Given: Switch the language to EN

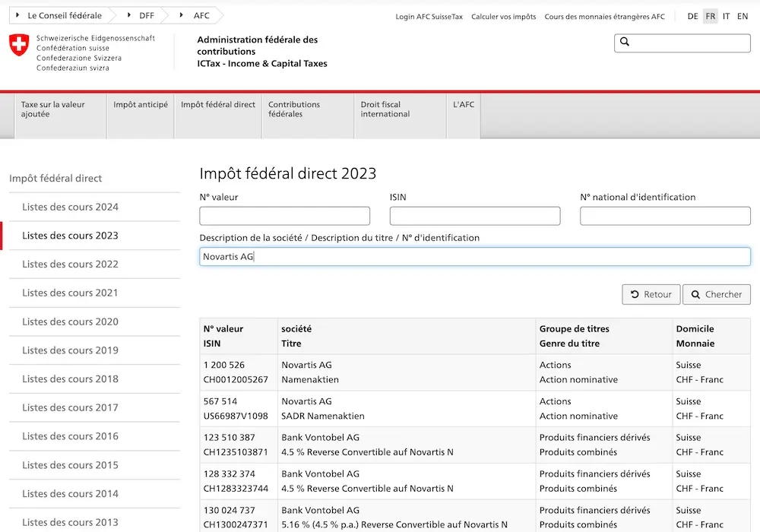Looking at the screenshot, I should coord(743,16).
